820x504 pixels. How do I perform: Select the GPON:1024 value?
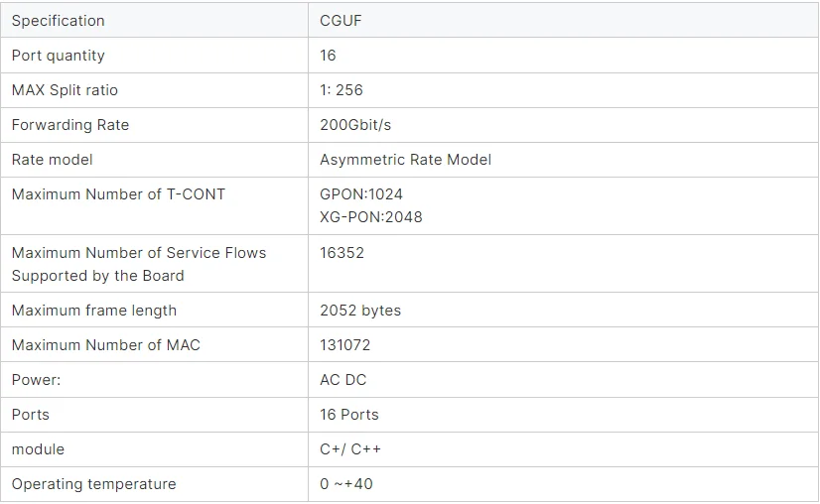360,194
